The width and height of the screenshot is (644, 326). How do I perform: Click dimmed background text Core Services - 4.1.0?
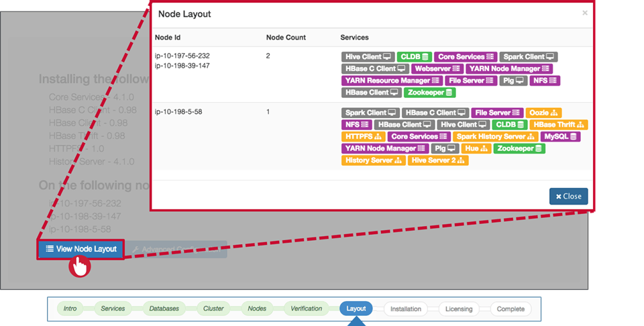pos(91,97)
